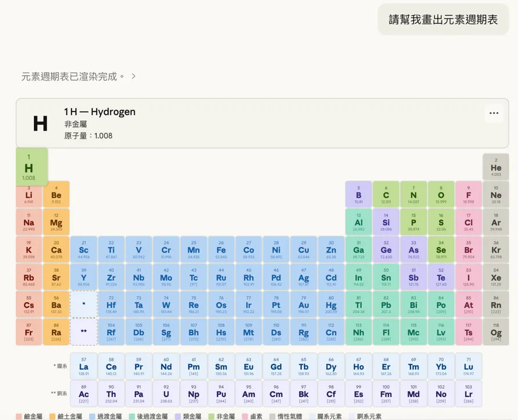Open the element card options menu (⋯)
The width and height of the screenshot is (518, 420).
click(494, 113)
